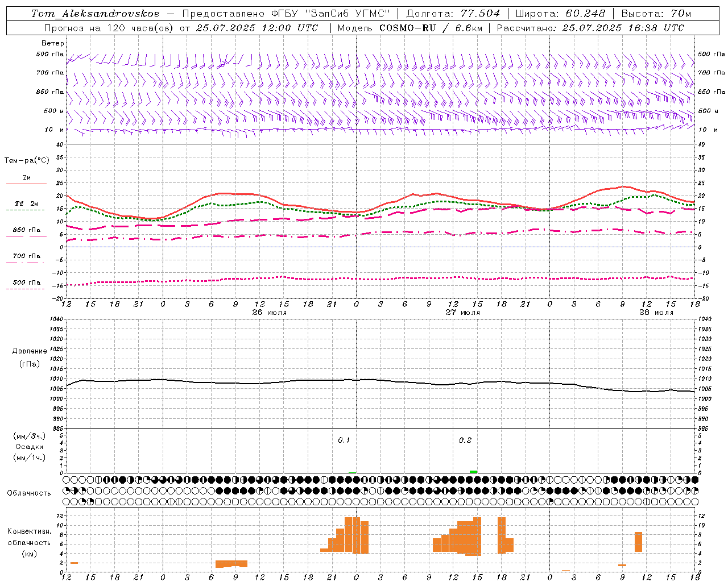This screenshot has height=582, width=728.
Task: Click the orange convective bar on 28 июля
Action: tap(639, 542)
